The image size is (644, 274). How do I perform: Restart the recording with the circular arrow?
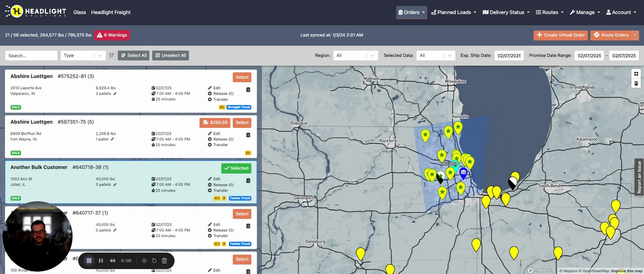(x=154, y=261)
